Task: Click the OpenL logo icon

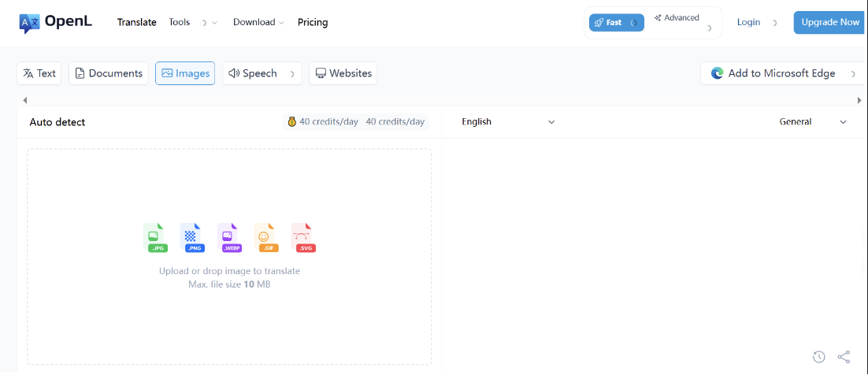Action: (x=29, y=23)
